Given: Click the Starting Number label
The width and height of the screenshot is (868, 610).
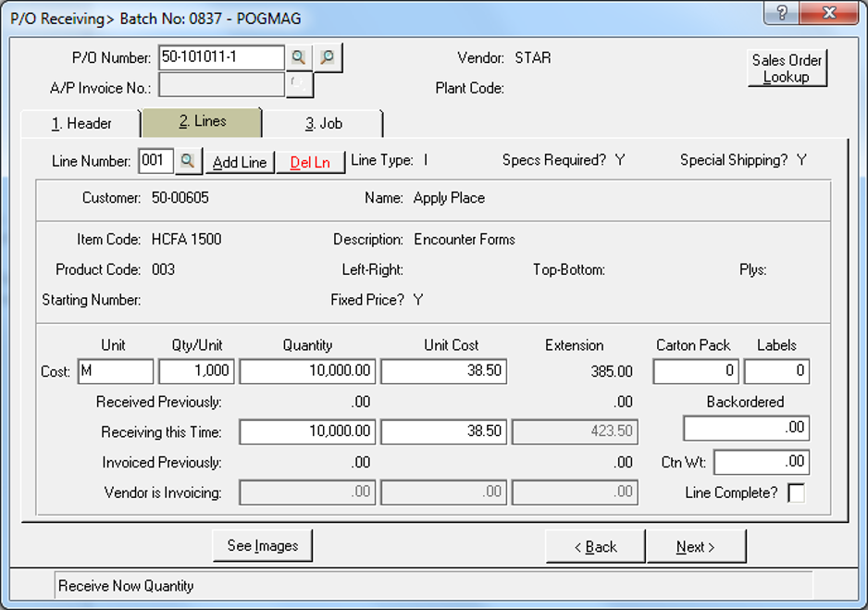Looking at the screenshot, I should 92,300.
